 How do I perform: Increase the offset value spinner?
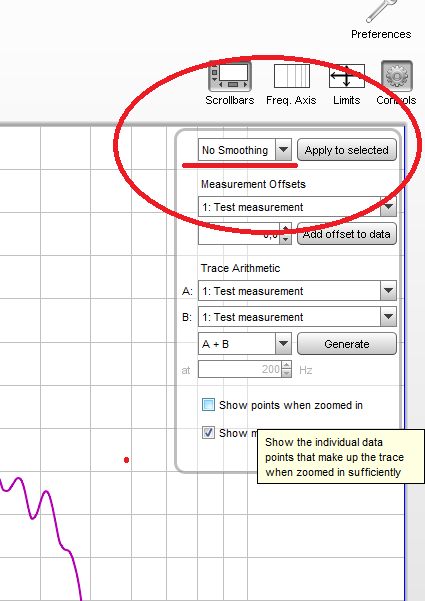(286, 228)
